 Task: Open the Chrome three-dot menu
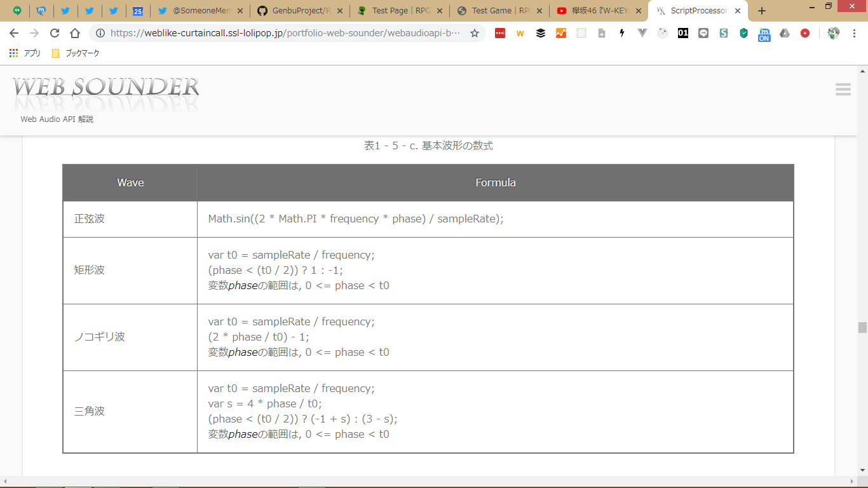pyautogui.click(x=855, y=33)
